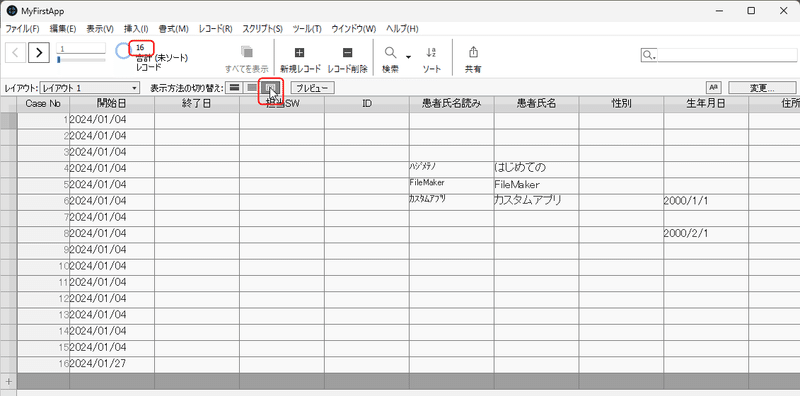Screen dimensions: 800x396
Task: Click the Show All records icon
Action: pos(247,52)
